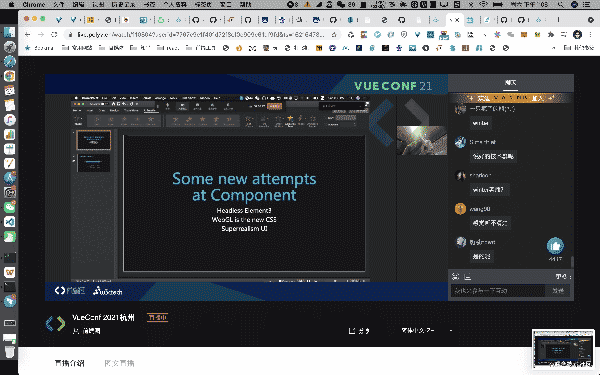
Task: Open App Store from the Dock
Action: tap(10, 178)
